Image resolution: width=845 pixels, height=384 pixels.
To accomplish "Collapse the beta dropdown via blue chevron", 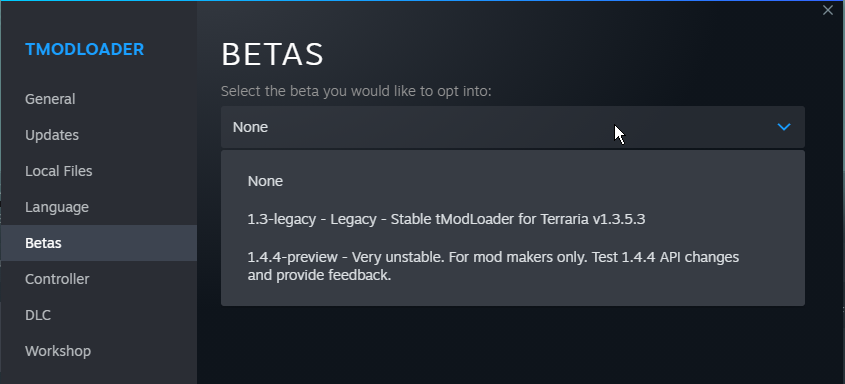I will 784,127.
